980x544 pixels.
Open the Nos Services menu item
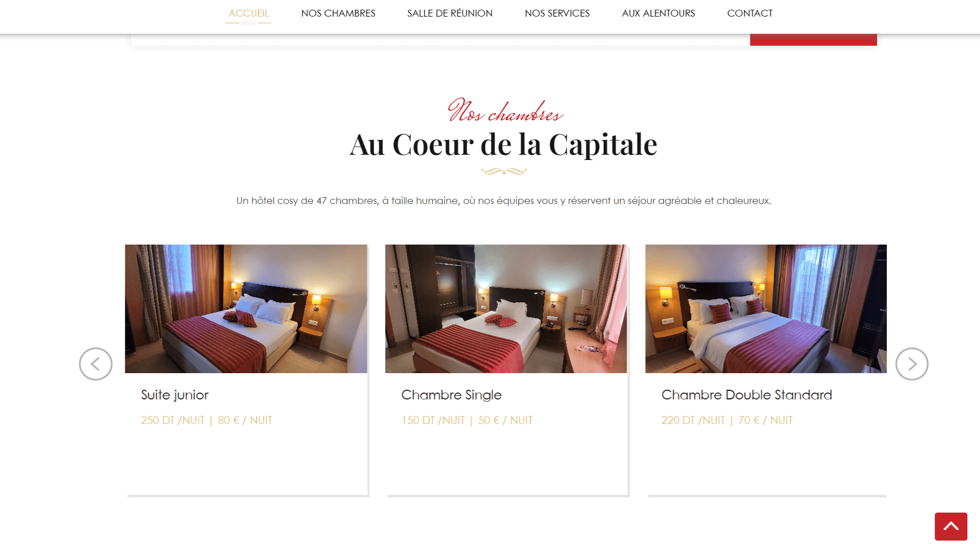click(x=557, y=13)
